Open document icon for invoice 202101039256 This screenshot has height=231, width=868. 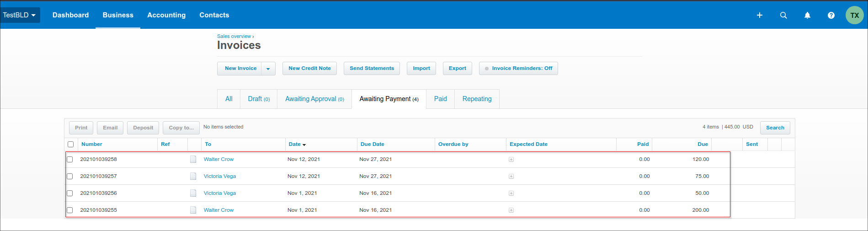[x=193, y=193]
